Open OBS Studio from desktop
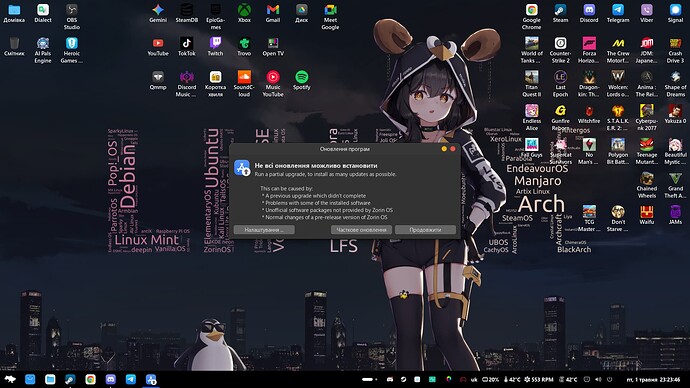The image size is (690, 388). tap(72, 16)
